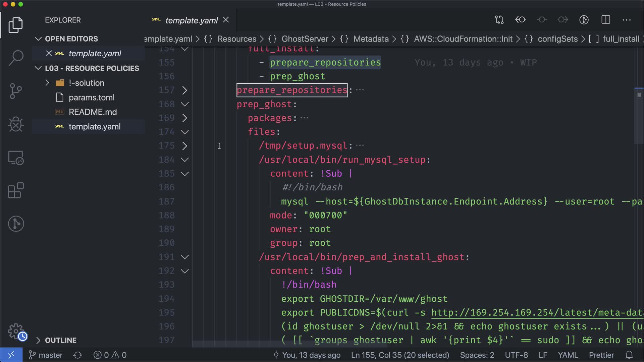Open the Extensions view icon

tap(16, 191)
